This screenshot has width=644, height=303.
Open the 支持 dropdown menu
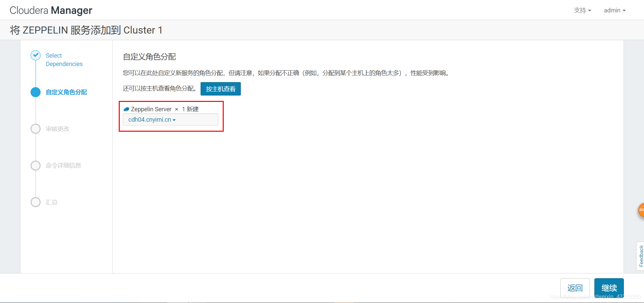point(582,10)
